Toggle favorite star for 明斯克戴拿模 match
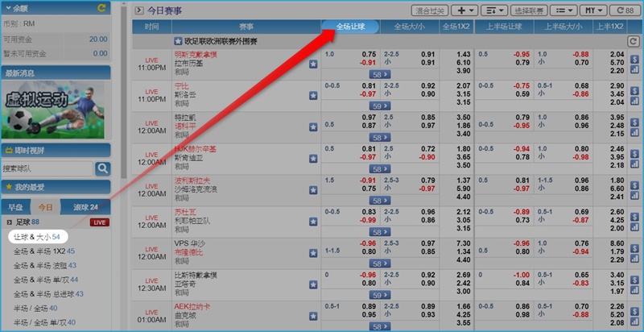Viewport: 644px width, 332px height. coord(313,64)
